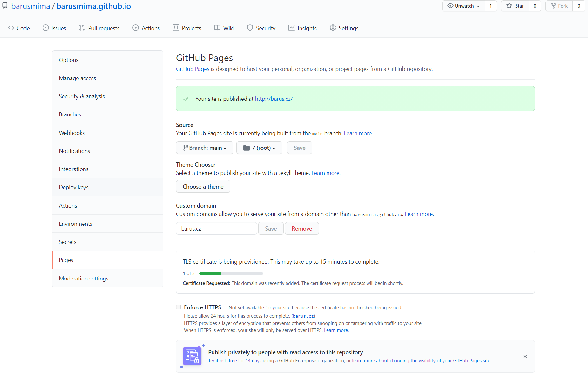This screenshot has height=380, width=588.
Task: Select the Code tab's angle brackets icon
Action: click(x=11, y=28)
